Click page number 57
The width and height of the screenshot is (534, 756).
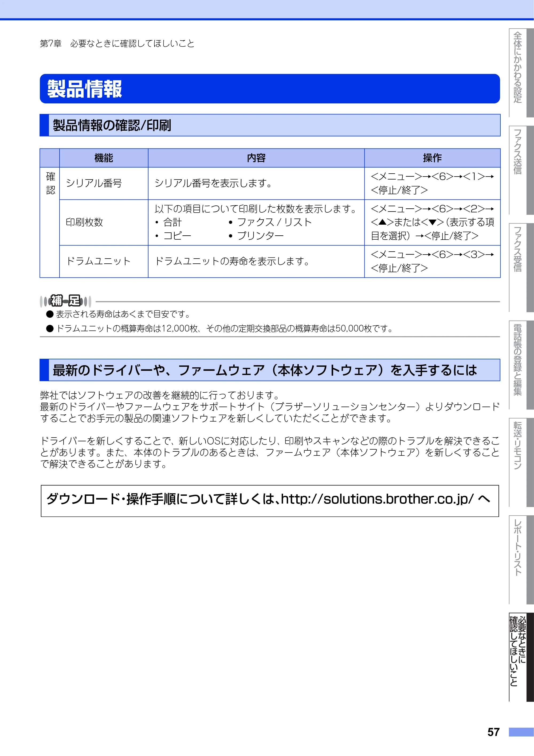tap(493, 732)
